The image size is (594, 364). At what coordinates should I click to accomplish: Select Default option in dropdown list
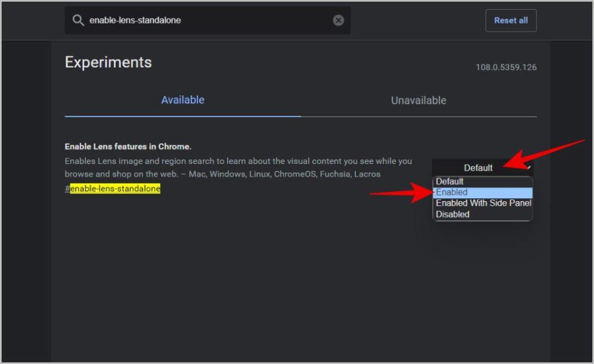click(482, 181)
